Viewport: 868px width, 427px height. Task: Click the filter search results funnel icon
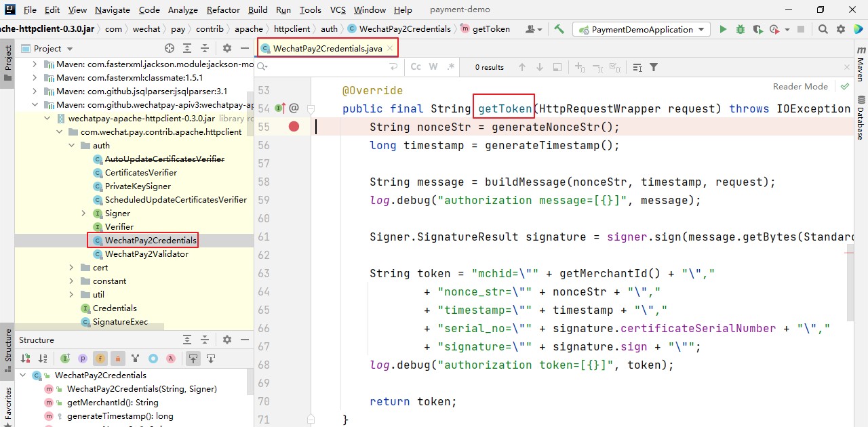(654, 67)
